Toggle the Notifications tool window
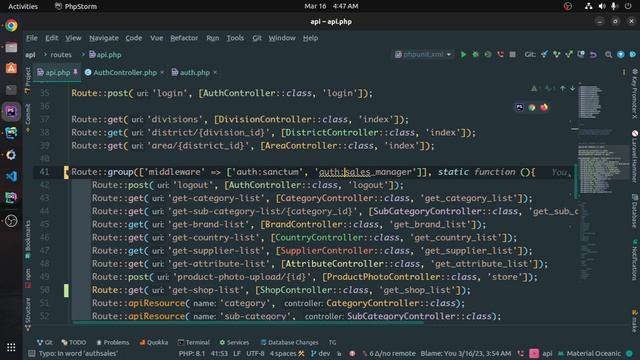640x360 pixels. [635, 260]
